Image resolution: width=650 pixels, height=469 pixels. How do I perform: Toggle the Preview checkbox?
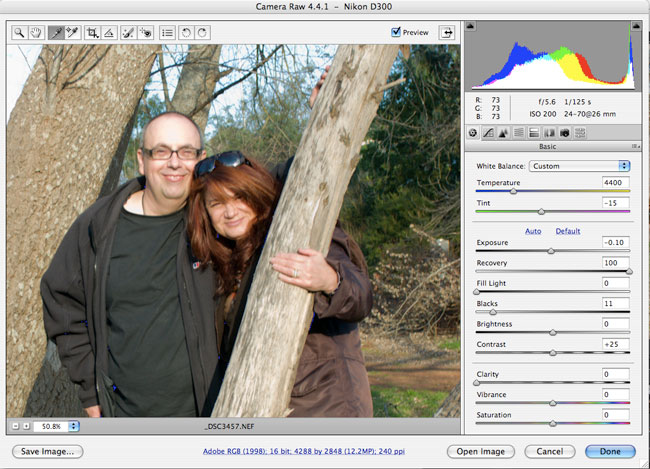396,32
